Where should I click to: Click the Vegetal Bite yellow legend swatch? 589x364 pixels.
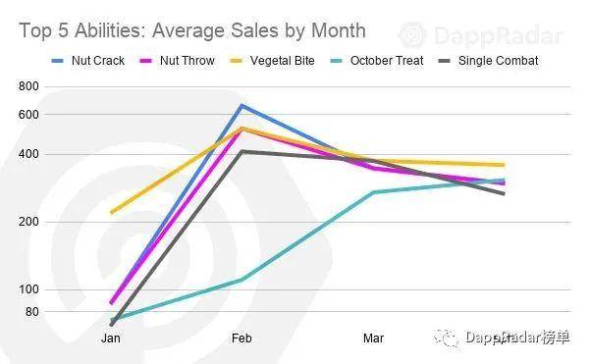click(236, 61)
